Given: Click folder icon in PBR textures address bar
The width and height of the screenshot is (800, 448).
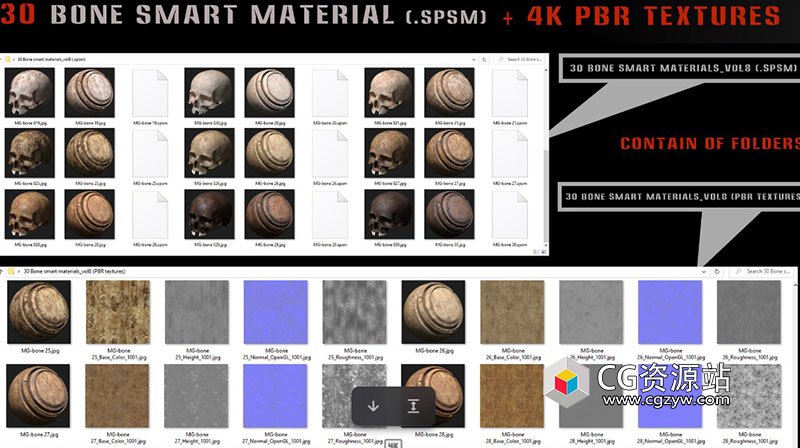Looking at the screenshot, I should click(11, 271).
